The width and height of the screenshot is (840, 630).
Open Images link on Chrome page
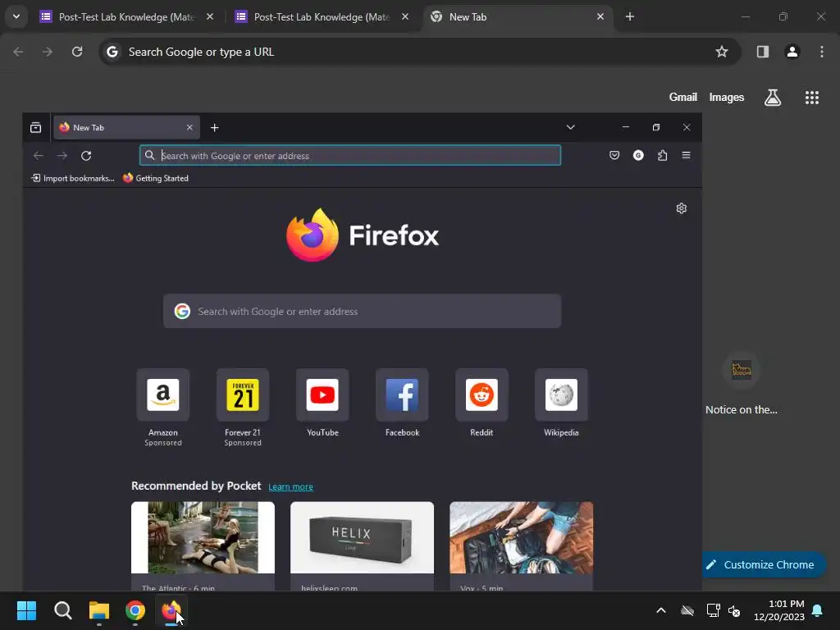[727, 97]
